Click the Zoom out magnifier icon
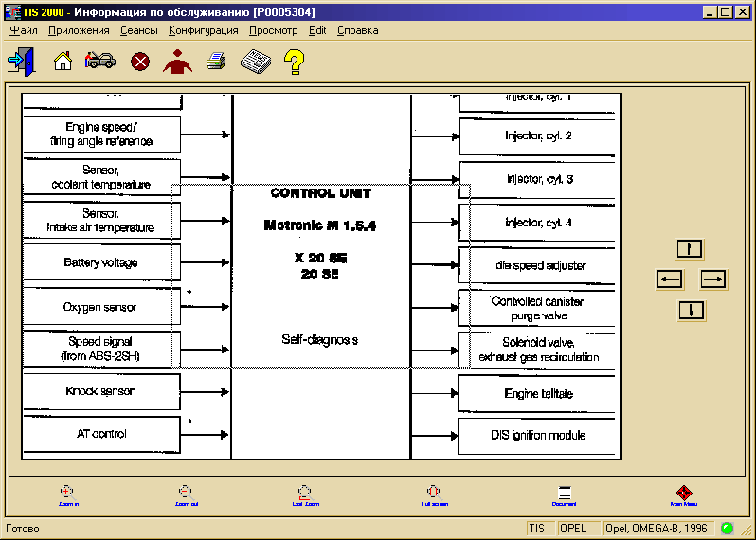The width and height of the screenshot is (756, 540). click(x=186, y=495)
